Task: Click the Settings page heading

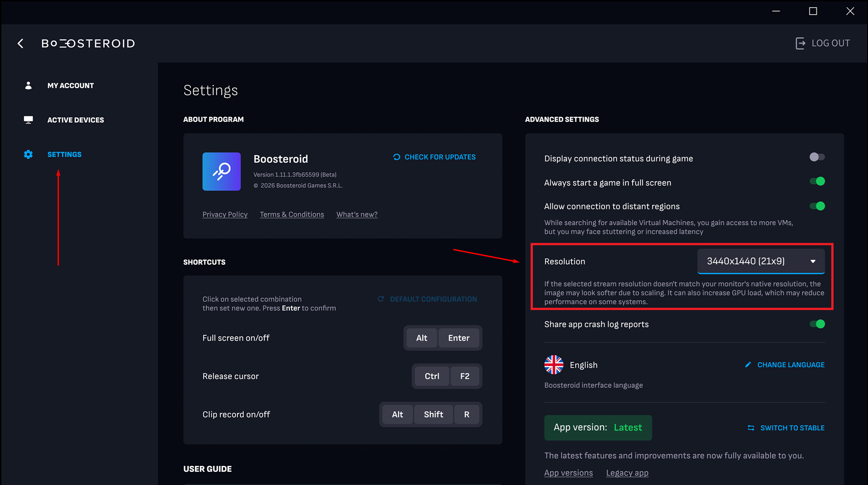Action: [x=210, y=90]
